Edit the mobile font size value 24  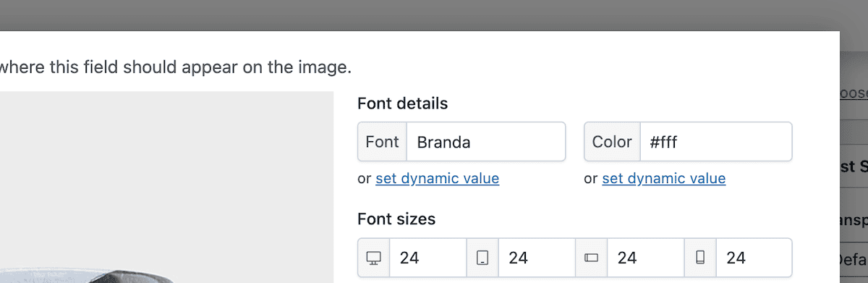click(754, 258)
